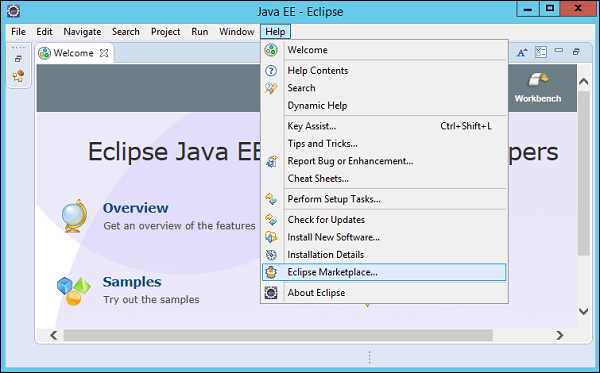Click the Eclipse window title icon
Screen dimensions: 600x373
(13, 11)
